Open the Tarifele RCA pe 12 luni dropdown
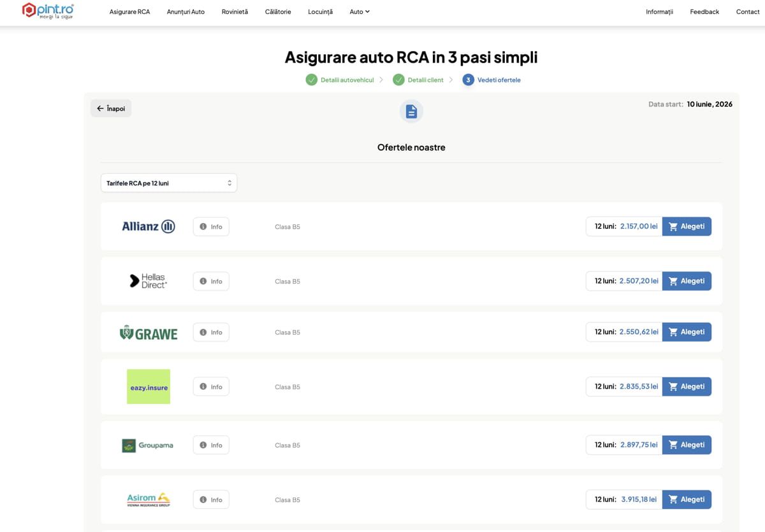Image resolution: width=765 pixels, height=532 pixels. (x=169, y=183)
